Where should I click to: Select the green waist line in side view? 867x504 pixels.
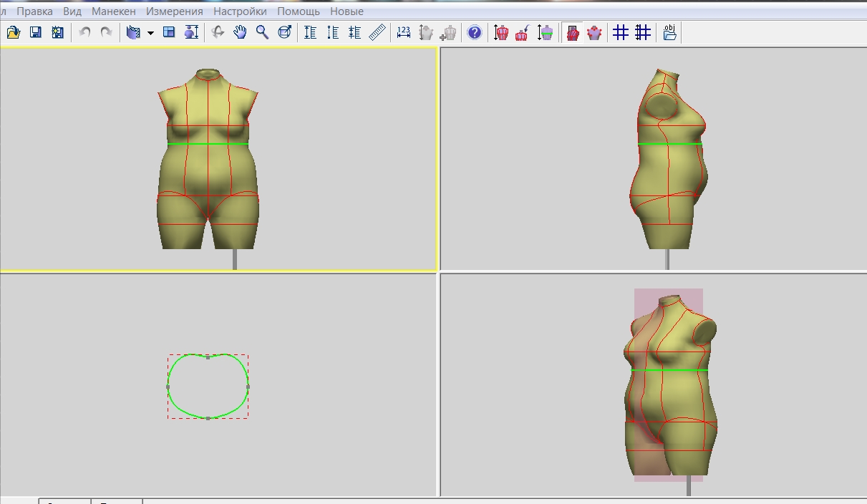[670, 144]
